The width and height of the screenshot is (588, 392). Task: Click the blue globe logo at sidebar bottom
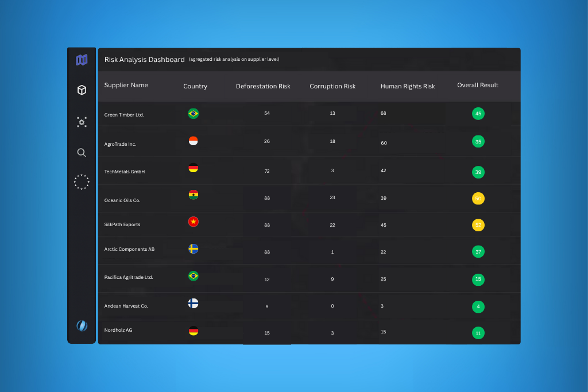click(82, 325)
